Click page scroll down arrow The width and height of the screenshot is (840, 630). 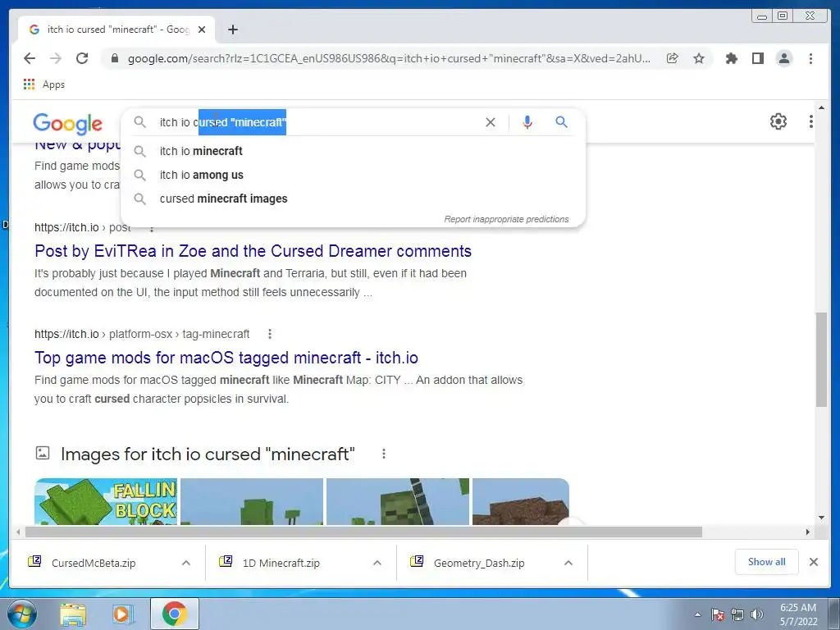(x=821, y=518)
